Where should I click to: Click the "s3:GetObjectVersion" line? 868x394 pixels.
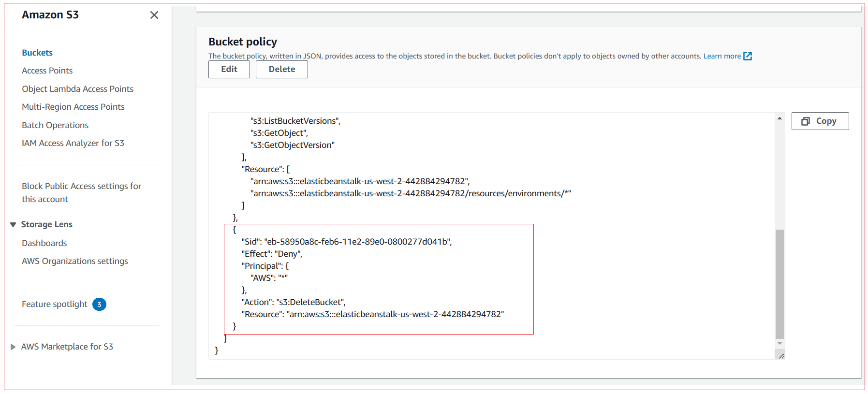pos(293,145)
